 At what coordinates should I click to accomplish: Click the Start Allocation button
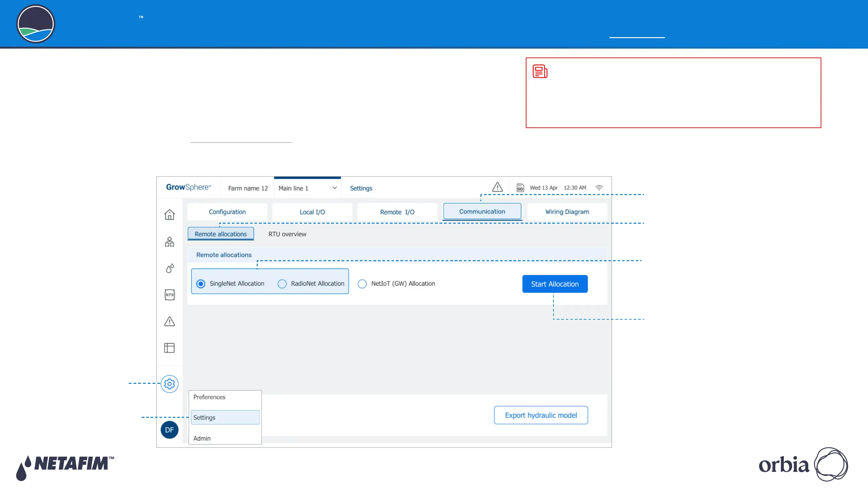coord(555,284)
